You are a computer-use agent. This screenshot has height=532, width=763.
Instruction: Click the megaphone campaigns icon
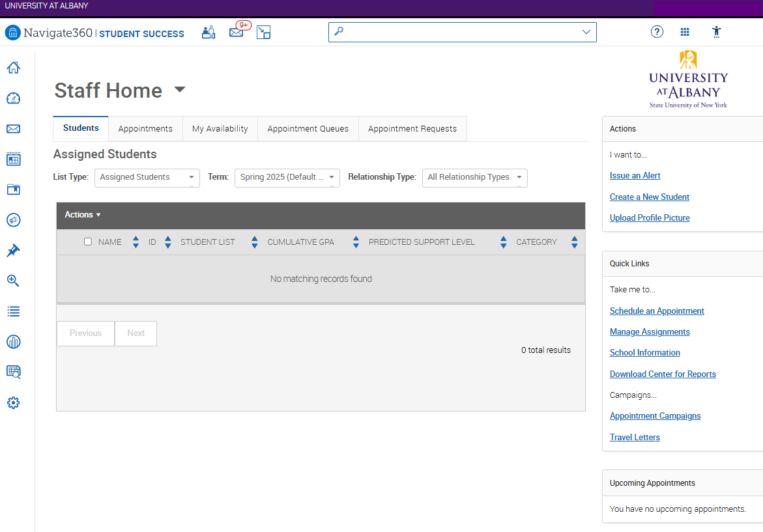click(13, 220)
